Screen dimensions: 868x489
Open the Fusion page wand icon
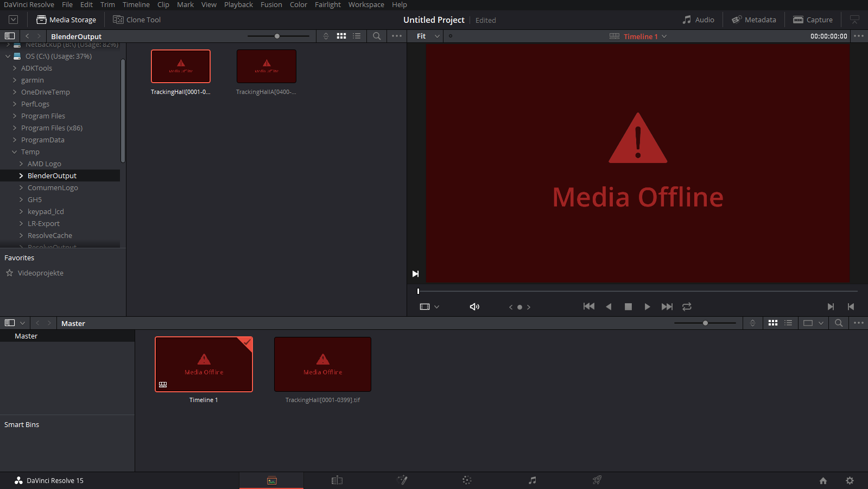tap(402, 480)
